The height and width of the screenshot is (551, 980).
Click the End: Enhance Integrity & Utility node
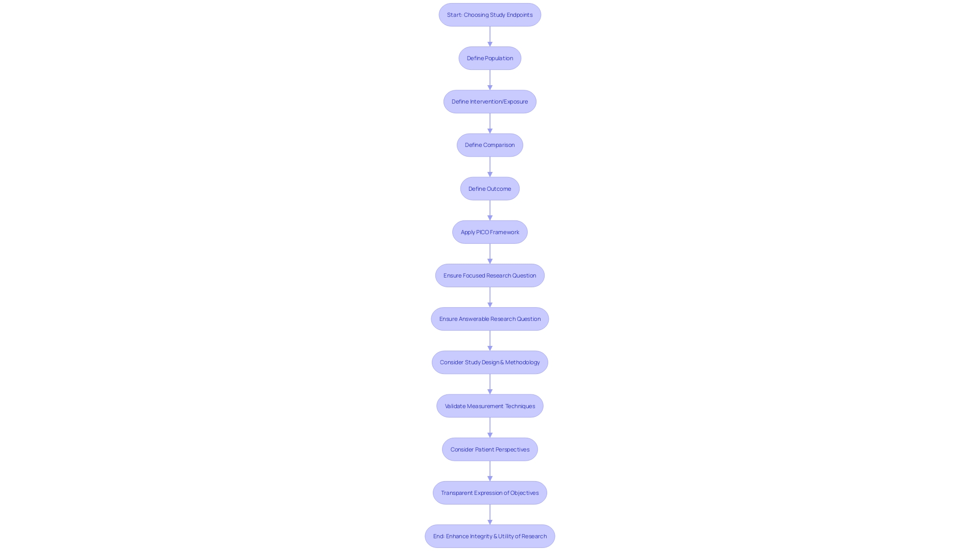coord(489,536)
